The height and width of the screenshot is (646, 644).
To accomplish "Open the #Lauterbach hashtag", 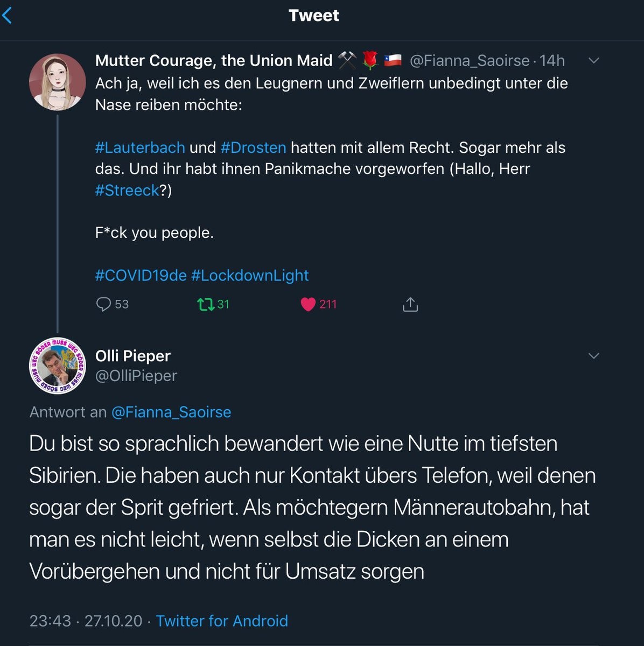I will [140, 148].
